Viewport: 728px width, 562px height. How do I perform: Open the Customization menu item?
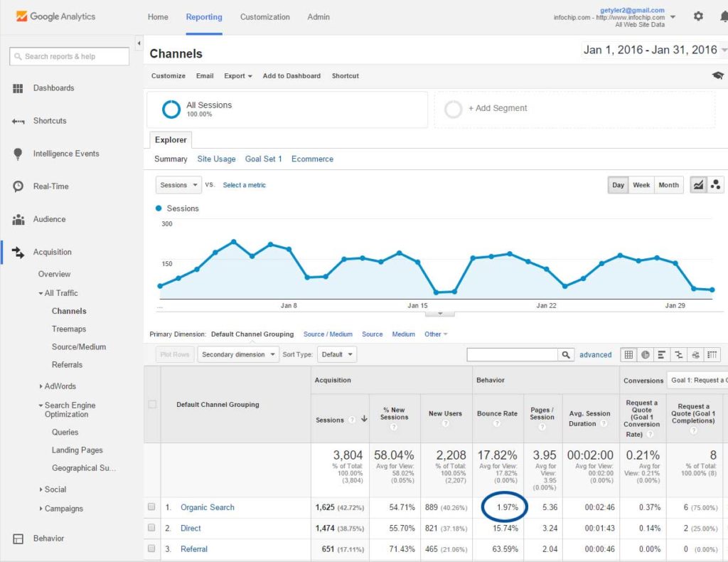[x=264, y=16]
